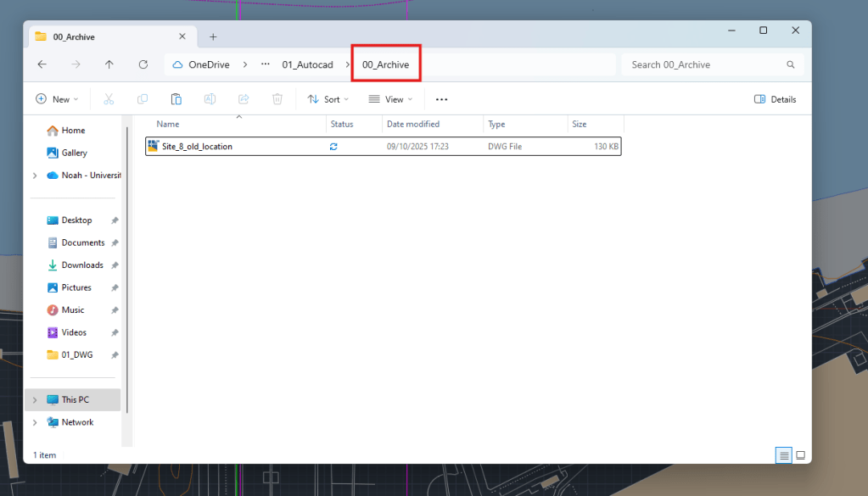Click the Search 00_Archive field
The height and width of the screenshot is (496, 868).
[x=704, y=64]
